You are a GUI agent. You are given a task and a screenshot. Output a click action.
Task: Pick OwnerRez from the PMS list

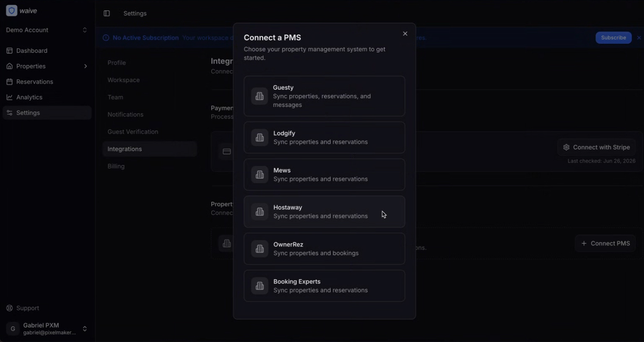[324, 249]
